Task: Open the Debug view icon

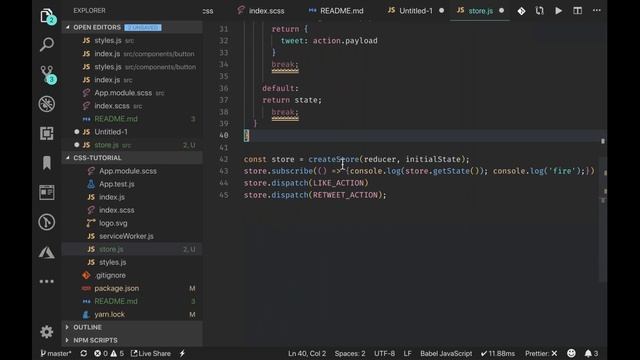Action: (x=47, y=104)
